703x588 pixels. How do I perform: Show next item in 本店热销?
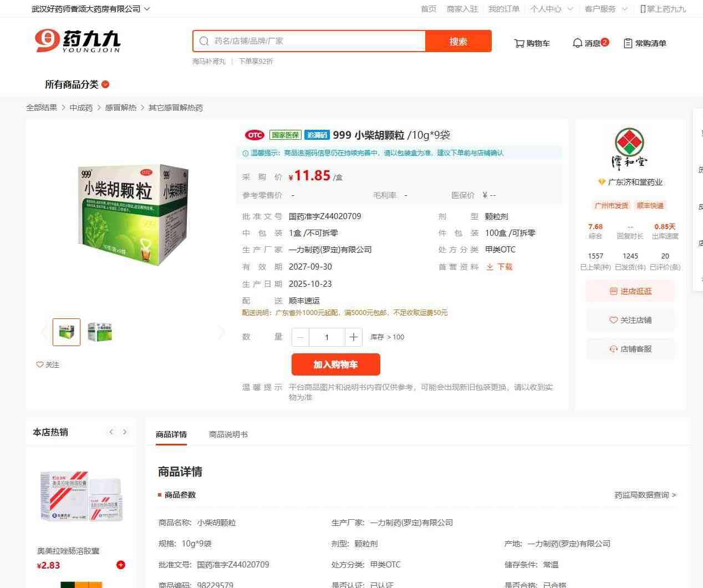tap(125, 432)
